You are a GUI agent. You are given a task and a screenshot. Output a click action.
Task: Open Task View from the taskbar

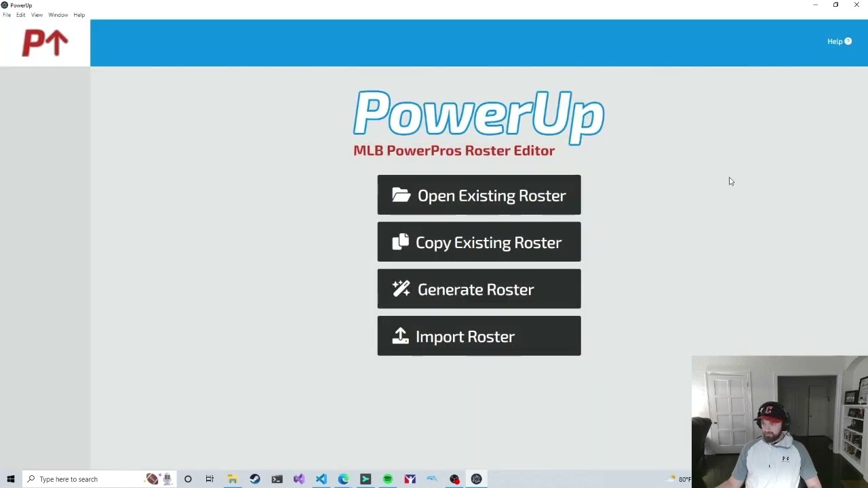tap(210, 479)
